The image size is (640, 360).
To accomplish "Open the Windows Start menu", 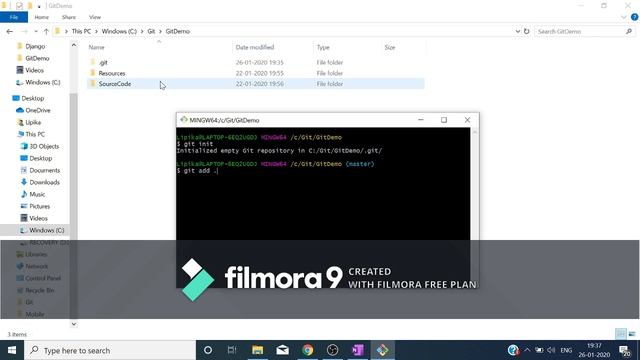I will click(12, 350).
